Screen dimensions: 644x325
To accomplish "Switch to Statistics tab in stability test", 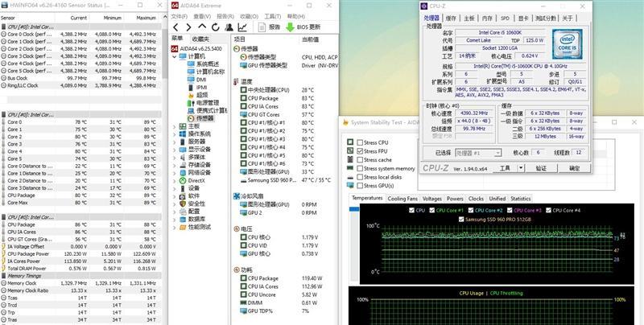I will 520,199.
